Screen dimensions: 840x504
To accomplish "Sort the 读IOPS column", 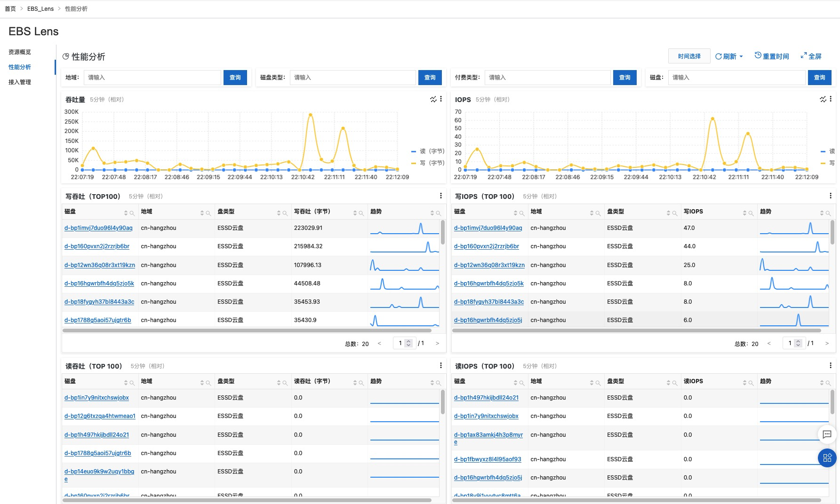I will [x=744, y=383].
